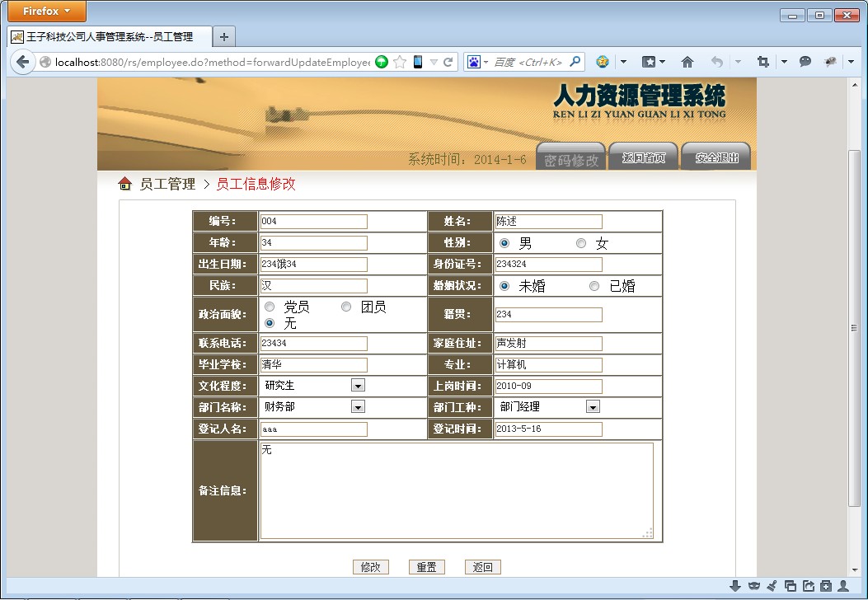
Task: Go back with the browser back arrow
Action: (23, 62)
